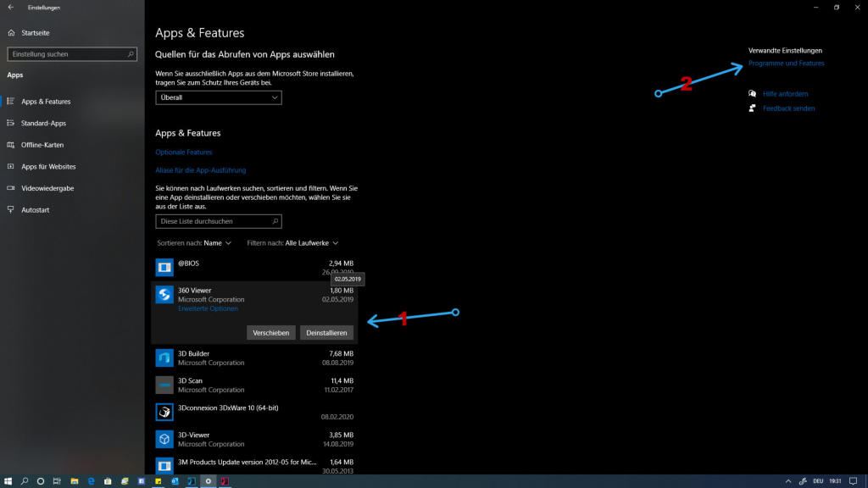Click the 'Hilfe anfordern' link

point(785,94)
